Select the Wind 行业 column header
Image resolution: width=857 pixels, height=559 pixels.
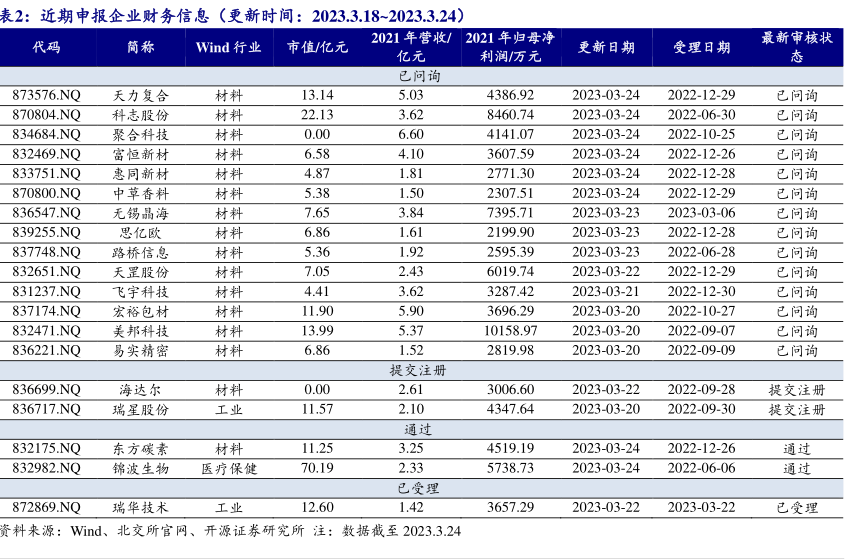click(228, 47)
